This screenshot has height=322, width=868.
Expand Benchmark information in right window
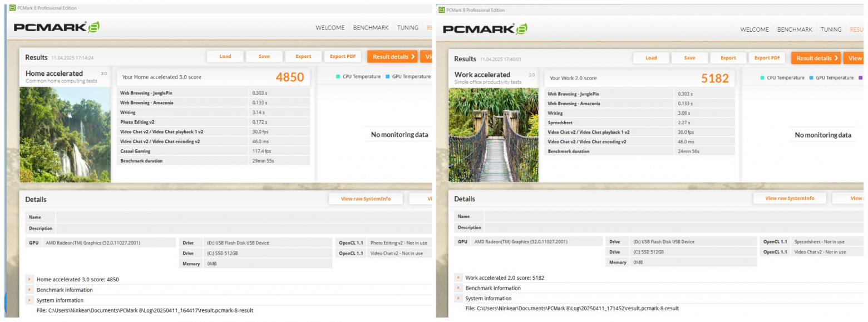pyautogui.click(x=458, y=288)
